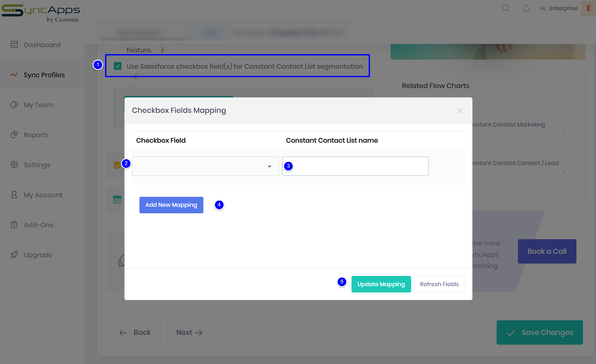Click the My Account person icon
The image size is (596, 364).
pos(14,195)
